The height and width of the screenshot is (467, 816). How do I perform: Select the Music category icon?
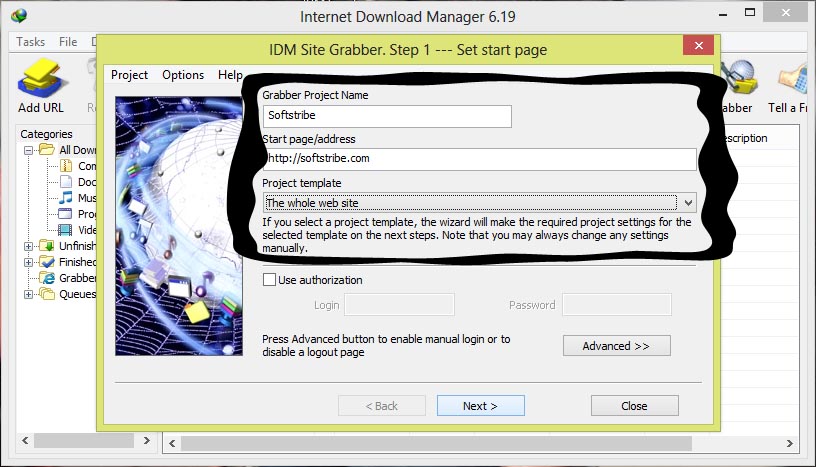pos(65,198)
